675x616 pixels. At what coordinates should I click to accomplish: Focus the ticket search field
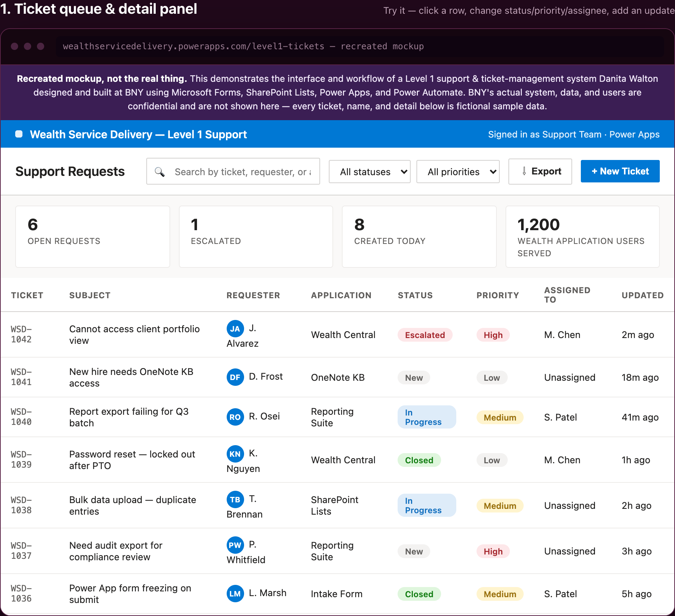(233, 171)
